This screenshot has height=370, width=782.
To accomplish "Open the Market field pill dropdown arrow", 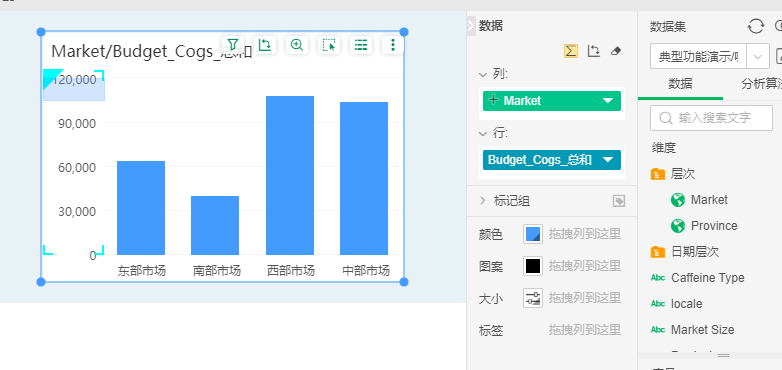I will tap(607, 101).
